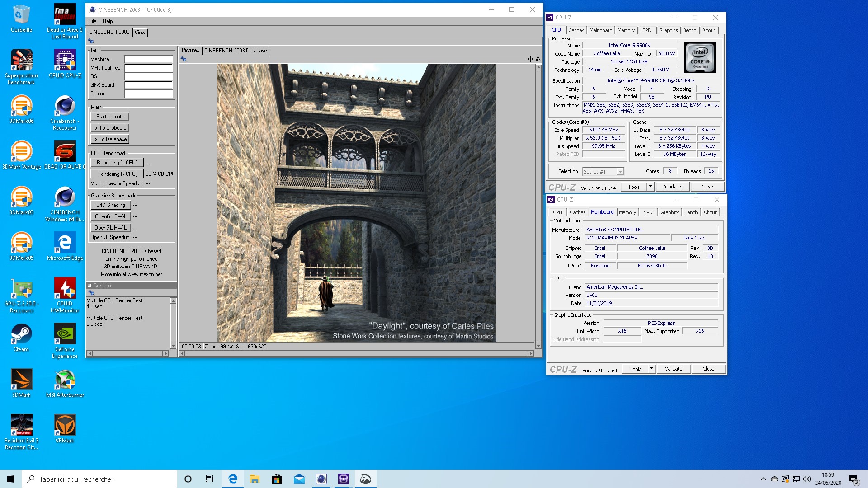Expand Tools dropdown arrow in top CPU-Z
The image size is (868, 488).
pos(650,187)
